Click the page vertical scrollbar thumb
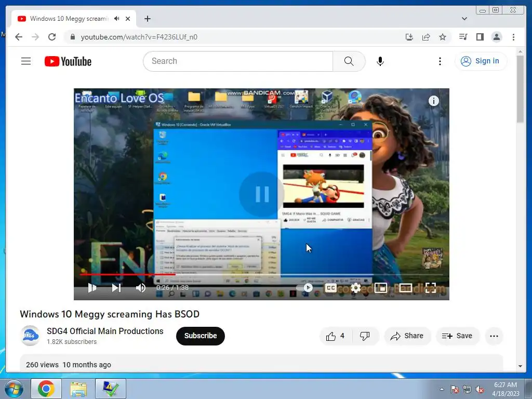The height and width of the screenshot is (399, 532). [520, 89]
